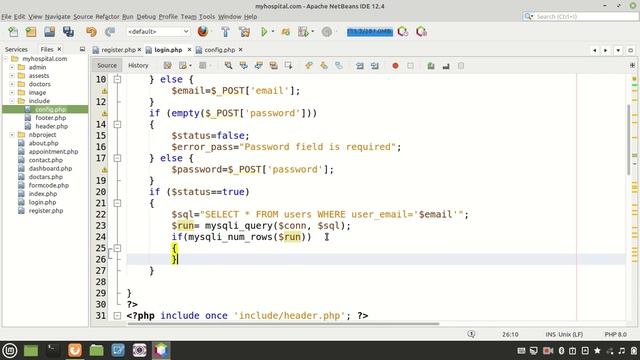
Task: Open the Refactor menu
Action: pos(107,16)
